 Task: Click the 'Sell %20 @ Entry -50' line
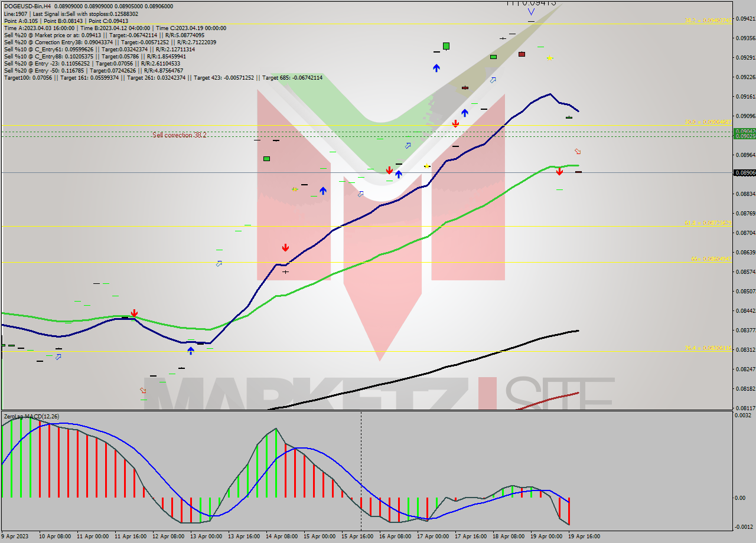click(94, 70)
